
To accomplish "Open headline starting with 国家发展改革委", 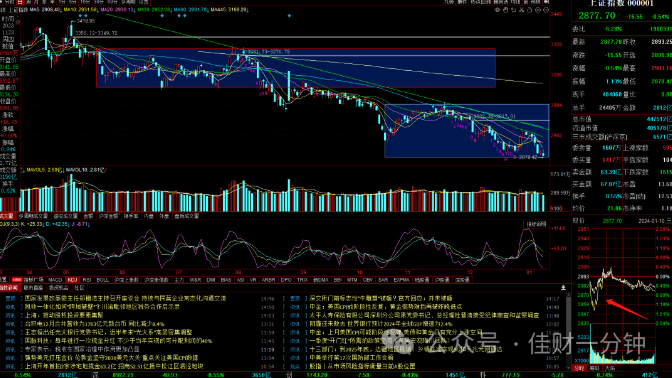I will tap(125, 298).
